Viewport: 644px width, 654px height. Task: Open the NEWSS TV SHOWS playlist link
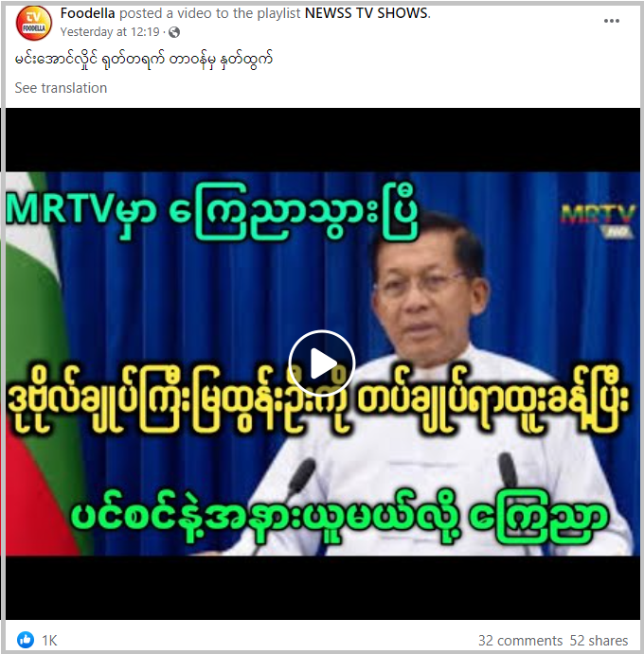click(x=367, y=13)
